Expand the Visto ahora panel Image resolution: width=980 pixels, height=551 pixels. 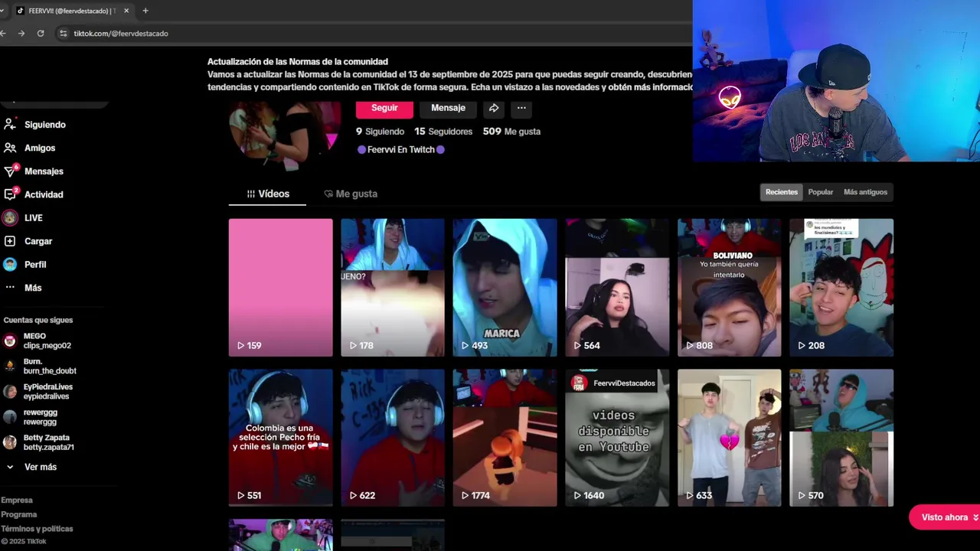pyautogui.click(x=946, y=517)
